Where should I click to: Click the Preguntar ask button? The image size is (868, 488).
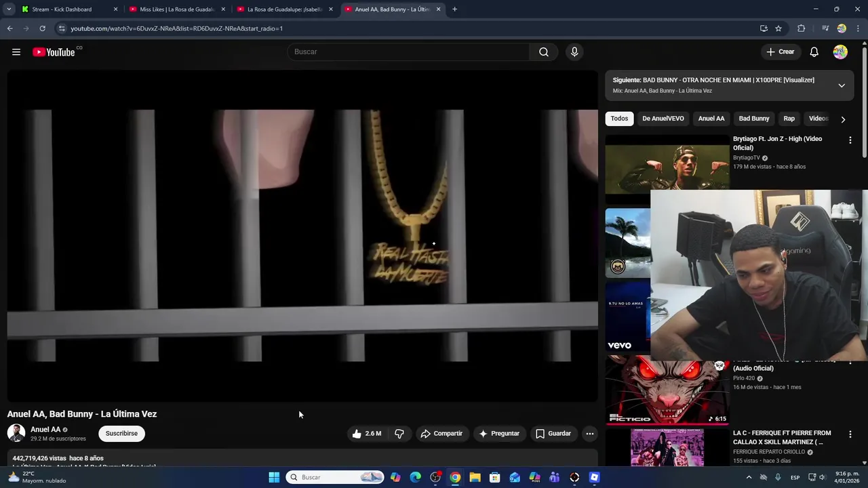point(499,434)
